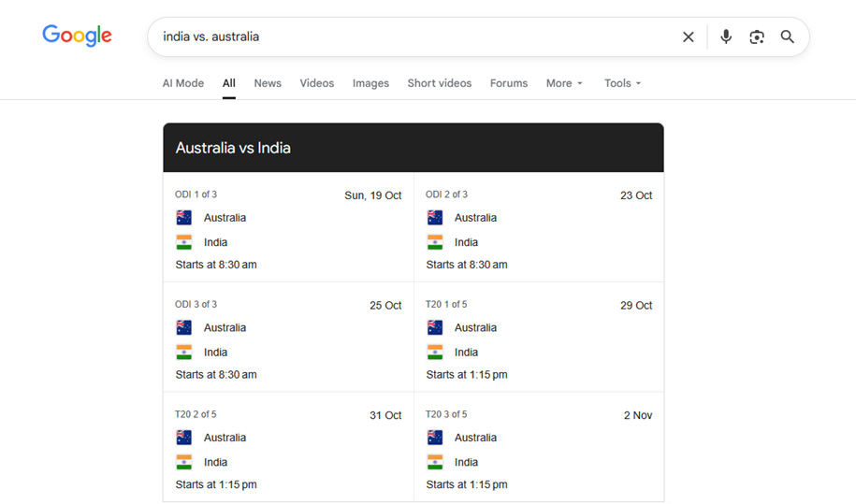Click the magnifying glass search icon
The height and width of the screenshot is (504, 856).
[788, 36]
